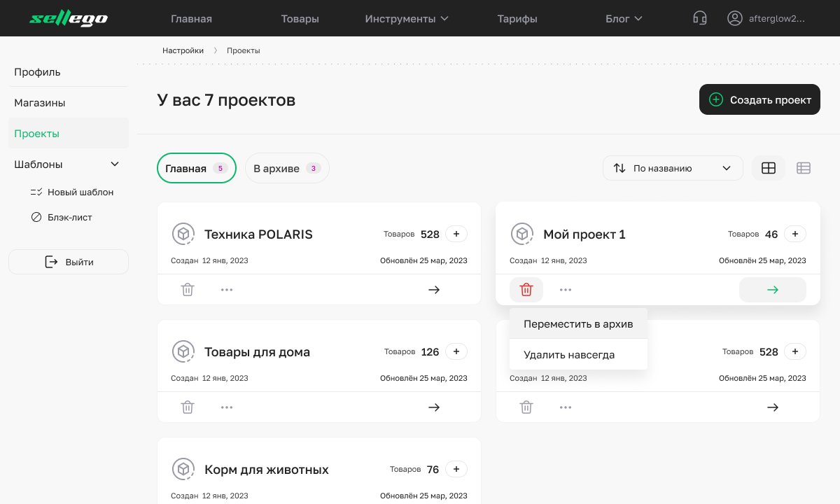Click the Создать проект button
Viewport: 840px width, 504px height.
point(759,99)
